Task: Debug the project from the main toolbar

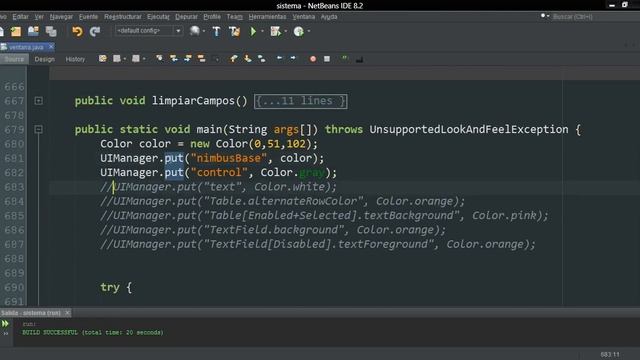Action: [276, 31]
